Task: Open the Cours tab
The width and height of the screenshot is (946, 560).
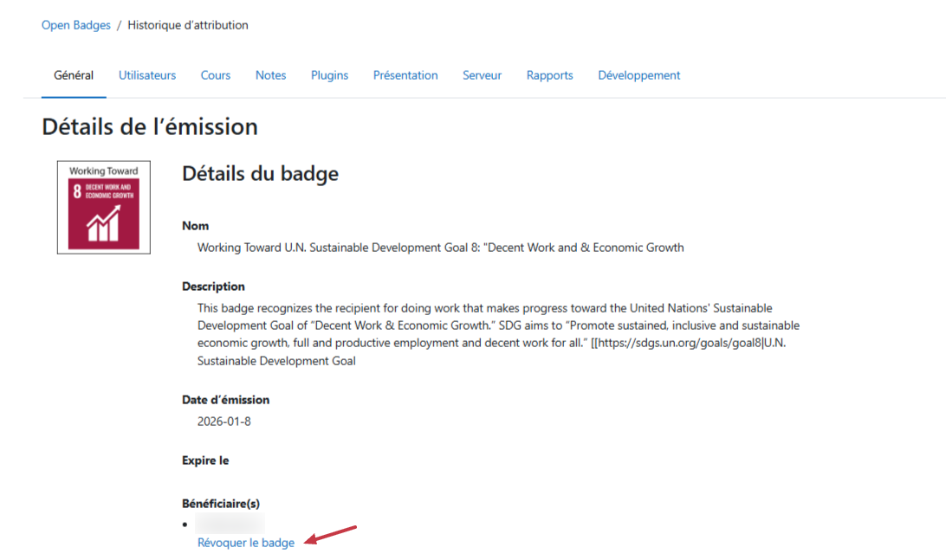Action: 216,75
